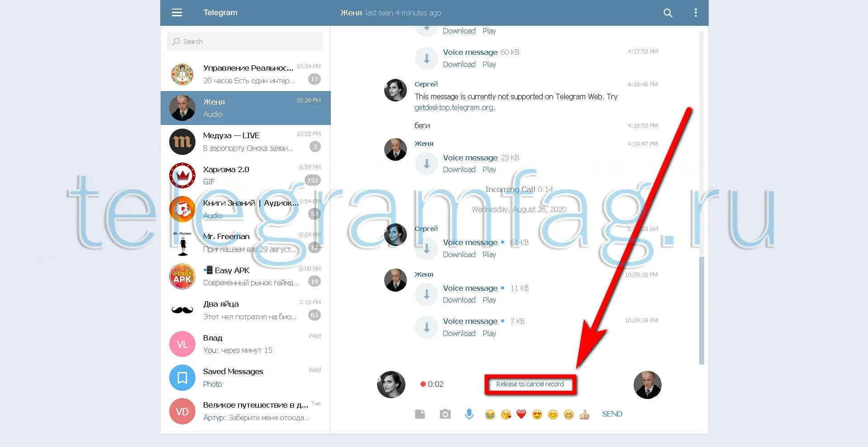This screenshot has height=447, width=868.
Task: Click Сергей sender name at 4:18:46 PM
Action: tap(426, 84)
